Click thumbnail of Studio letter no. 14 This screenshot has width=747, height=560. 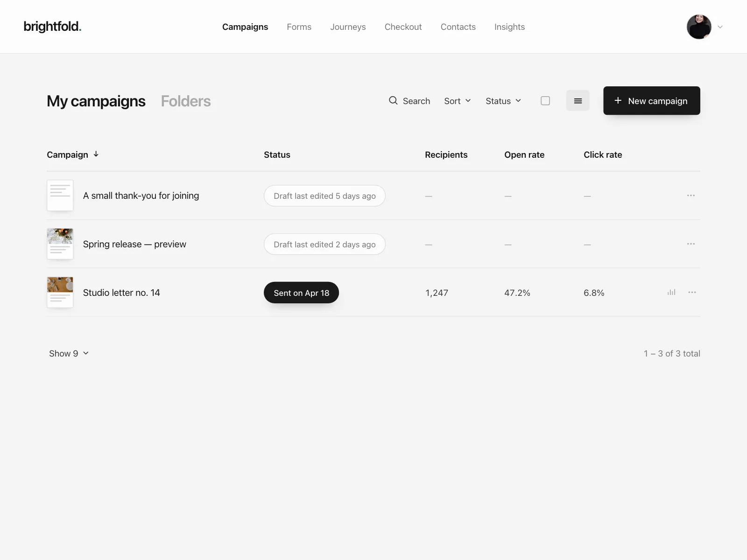[60, 292]
